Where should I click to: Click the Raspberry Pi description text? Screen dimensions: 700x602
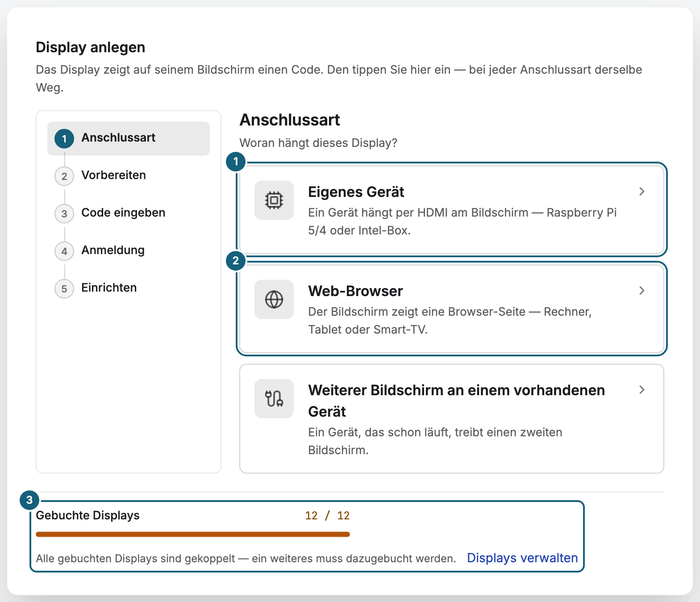coord(462,222)
